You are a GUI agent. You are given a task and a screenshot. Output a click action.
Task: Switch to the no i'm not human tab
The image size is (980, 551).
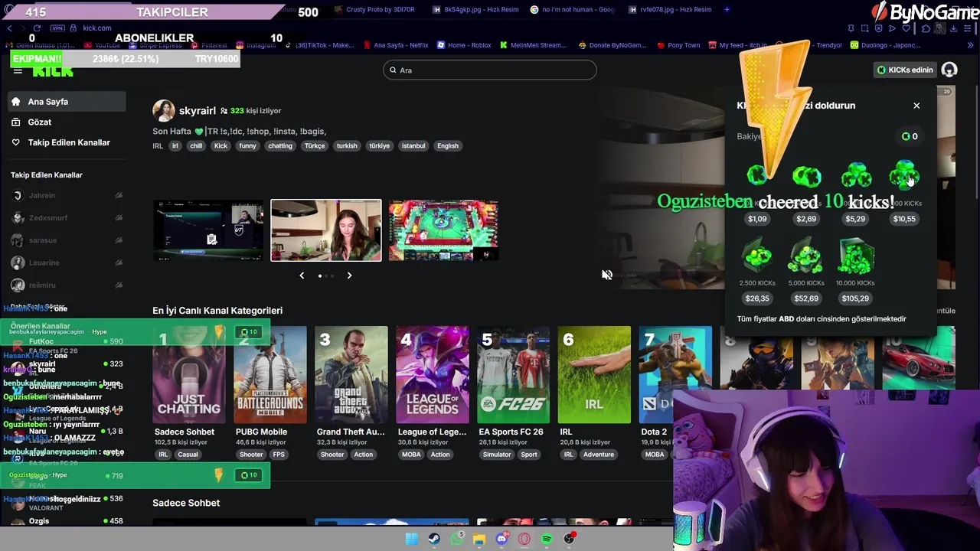[574, 9]
